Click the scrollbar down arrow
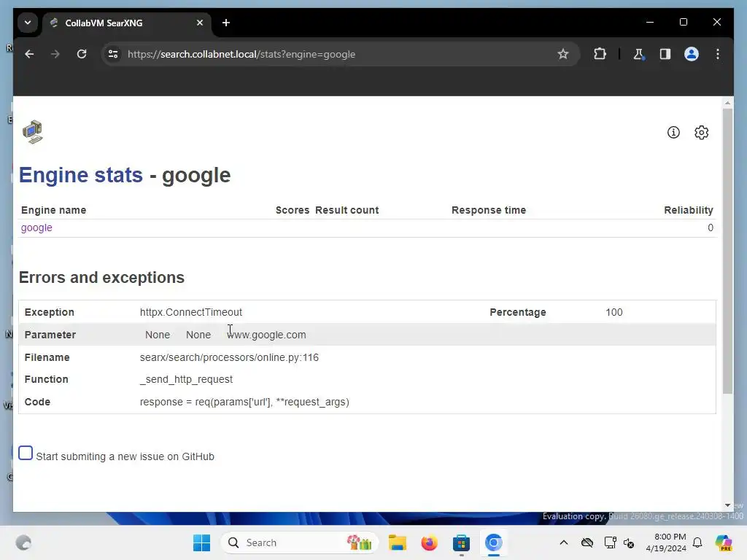Viewport: 747px width, 560px height. coord(727,505)
